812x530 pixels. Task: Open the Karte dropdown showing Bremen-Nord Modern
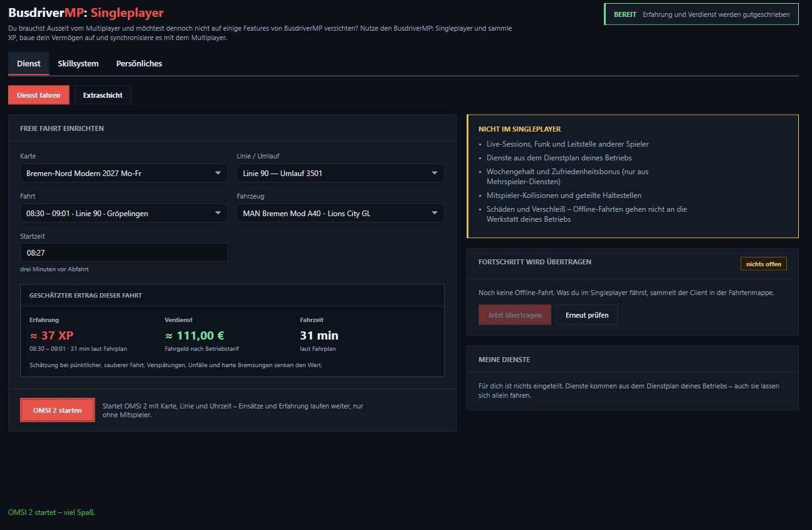click(x=124, y=173)
